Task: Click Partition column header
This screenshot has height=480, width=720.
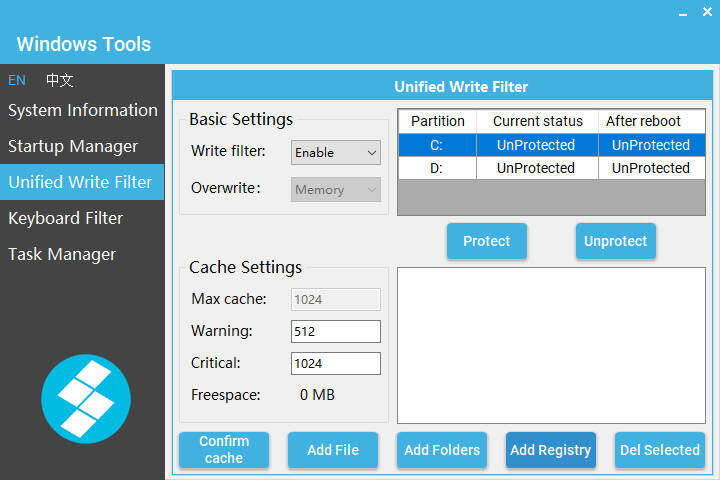Action: (x=437, y=121)
